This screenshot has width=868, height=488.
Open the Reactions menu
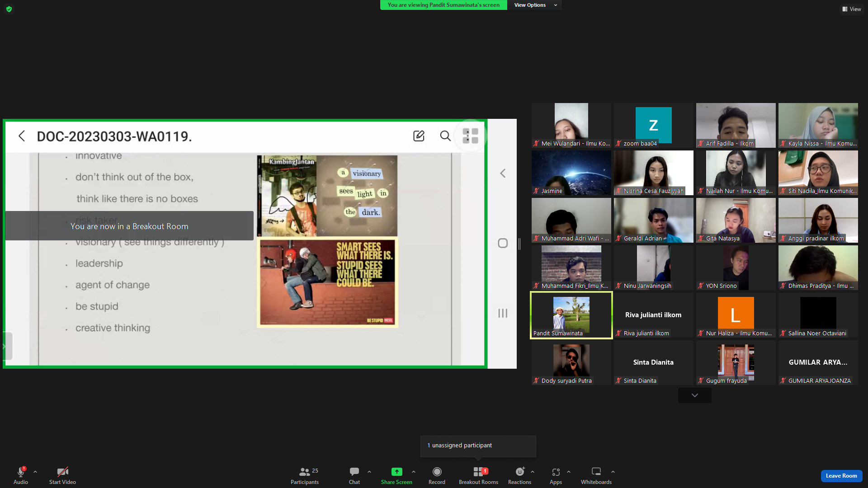(519, 475)
